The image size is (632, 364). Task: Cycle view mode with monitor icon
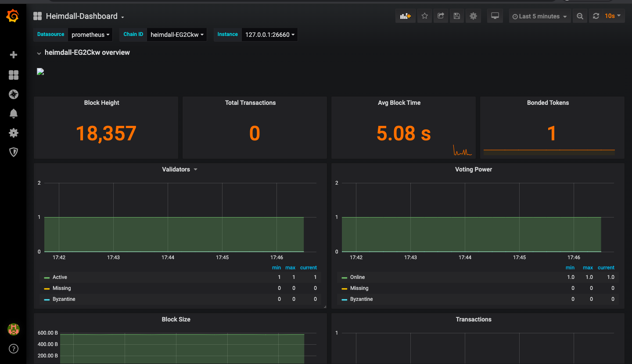tap(495, 16)
